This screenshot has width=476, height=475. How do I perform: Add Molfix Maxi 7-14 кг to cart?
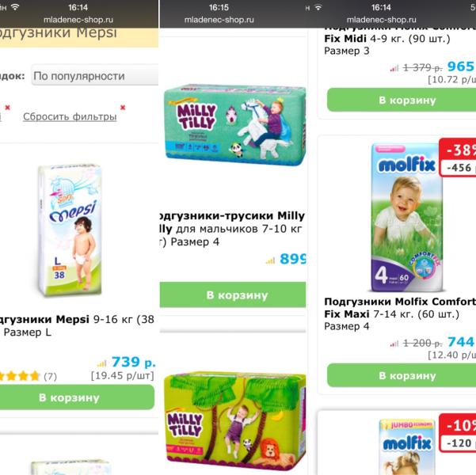(x=402, y=375)
